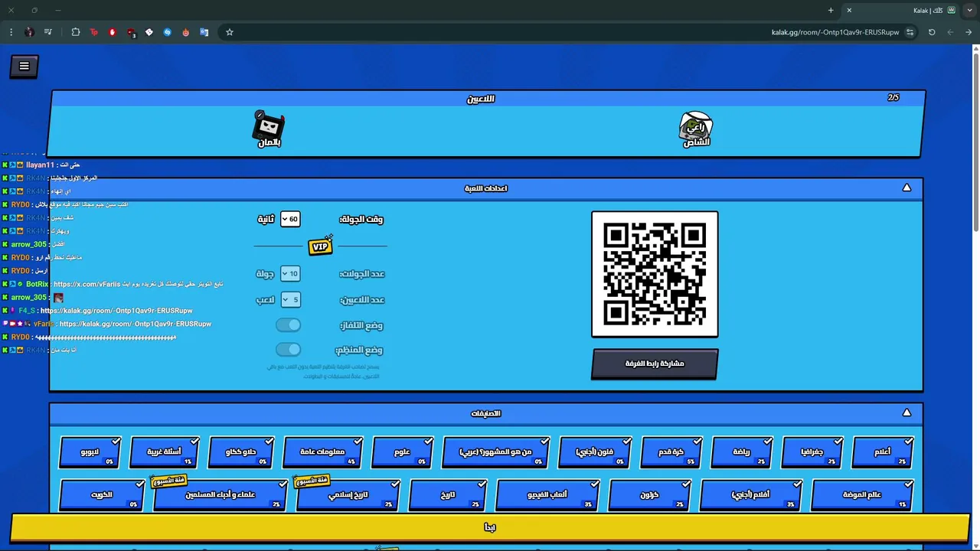Screen dimensions: 980x551
Task: Close the Kalak tab
Action: pyautogui.click(x=849, y=10)
